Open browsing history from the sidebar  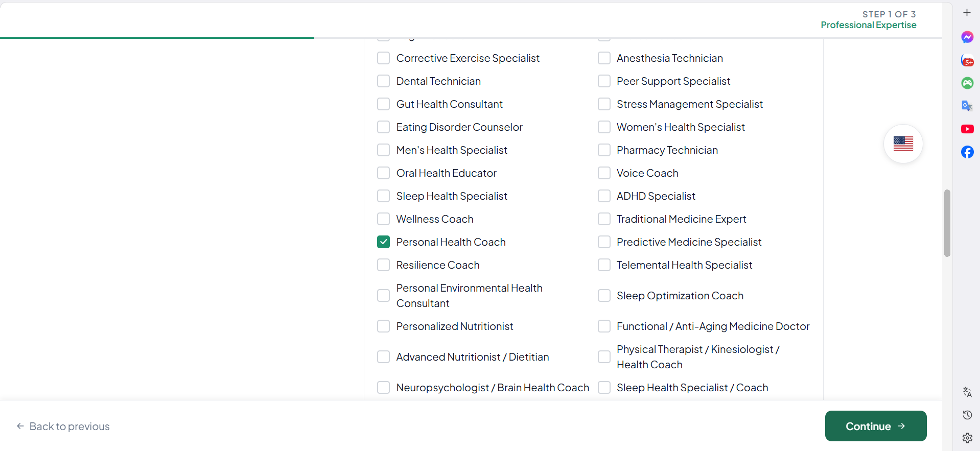(x=967, y=415)
